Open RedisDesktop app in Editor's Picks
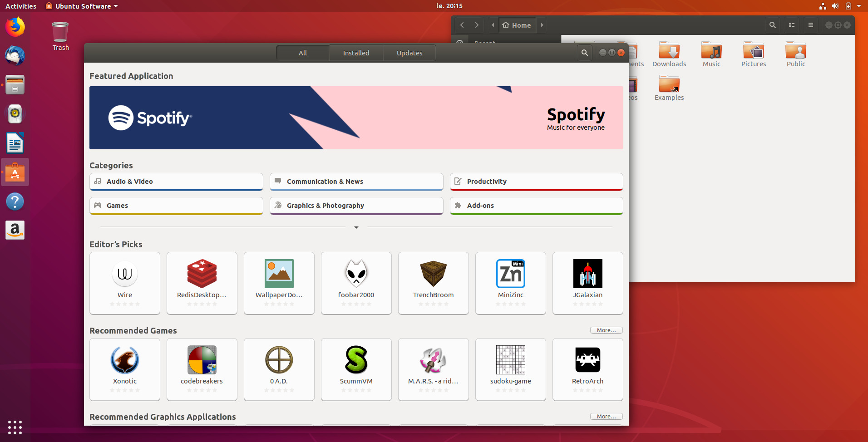The width and height of the screenshot is (868, 442). tap(202, 283)
